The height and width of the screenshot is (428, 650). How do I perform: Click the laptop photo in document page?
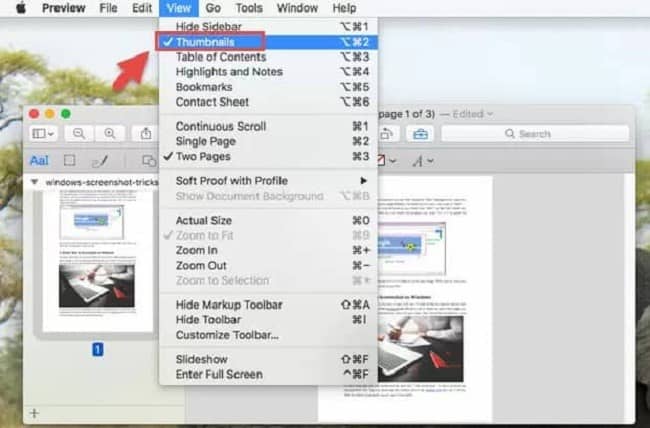421,348
